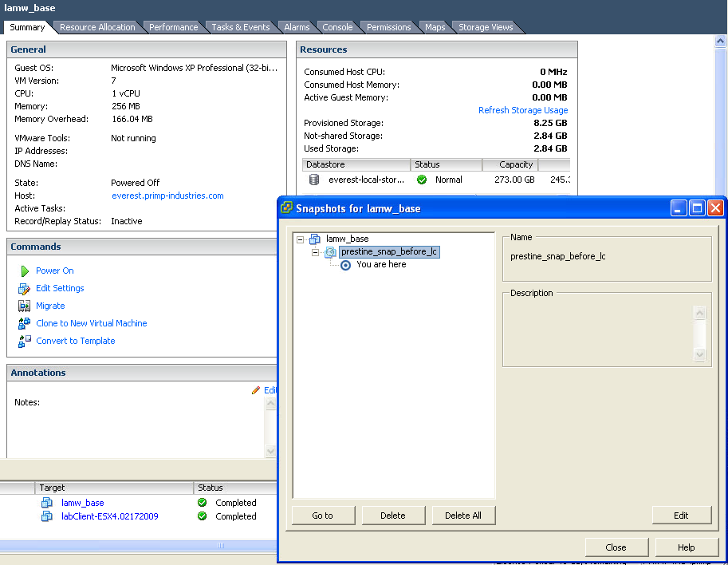The width and height of the screenshot is (728, 565).
Task: Click the Edit Settings link
Action: tap(60, 288)
